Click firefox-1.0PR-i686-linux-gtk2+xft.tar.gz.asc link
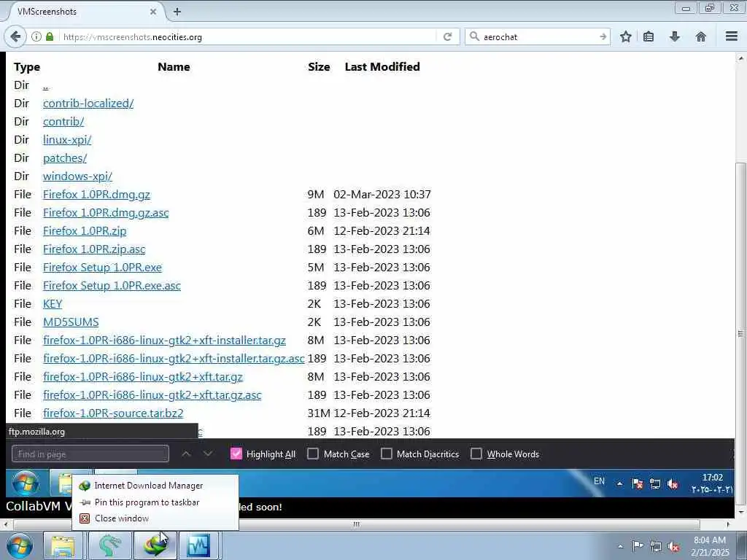 (152, 394)
